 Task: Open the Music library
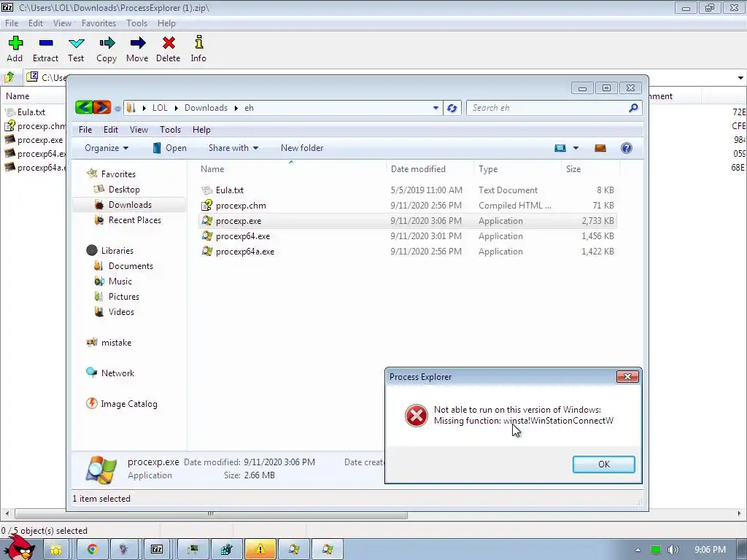point(120,281)
